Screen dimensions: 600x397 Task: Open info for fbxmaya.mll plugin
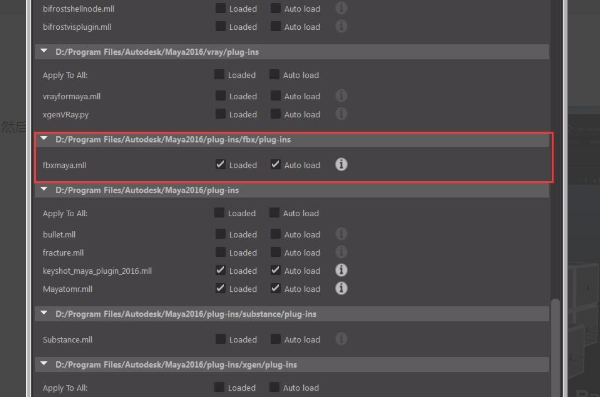(341, 165)
